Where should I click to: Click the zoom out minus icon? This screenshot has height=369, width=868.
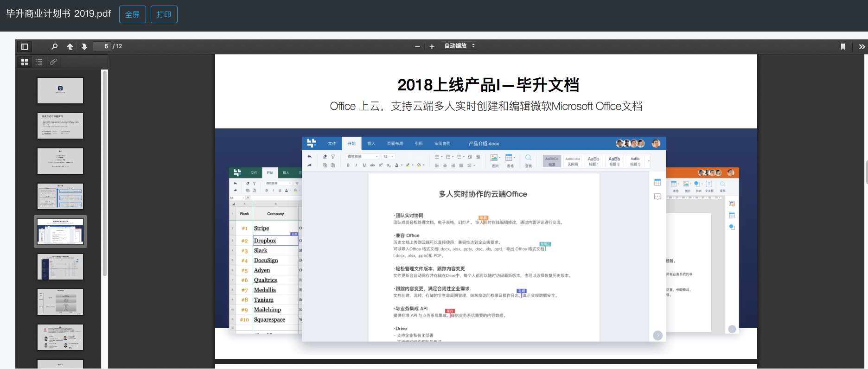pyautogui.click(x=417, y=46)
